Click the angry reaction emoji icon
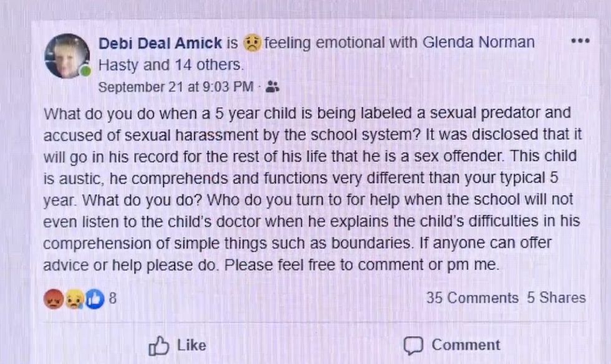Viewport: 611px width, 364px height. tap(53, 299)
